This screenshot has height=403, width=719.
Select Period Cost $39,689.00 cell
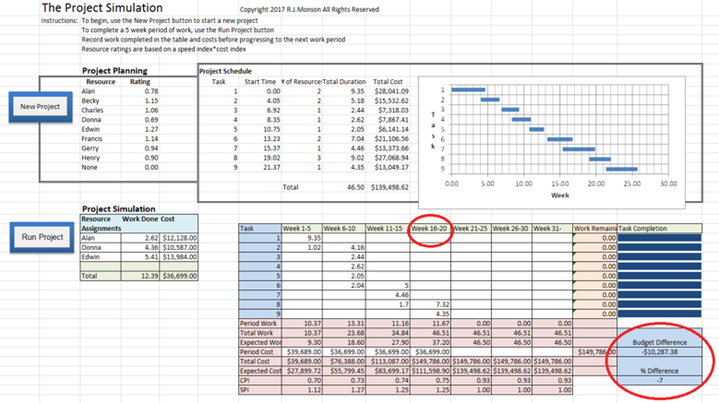(x=302, y=352)
